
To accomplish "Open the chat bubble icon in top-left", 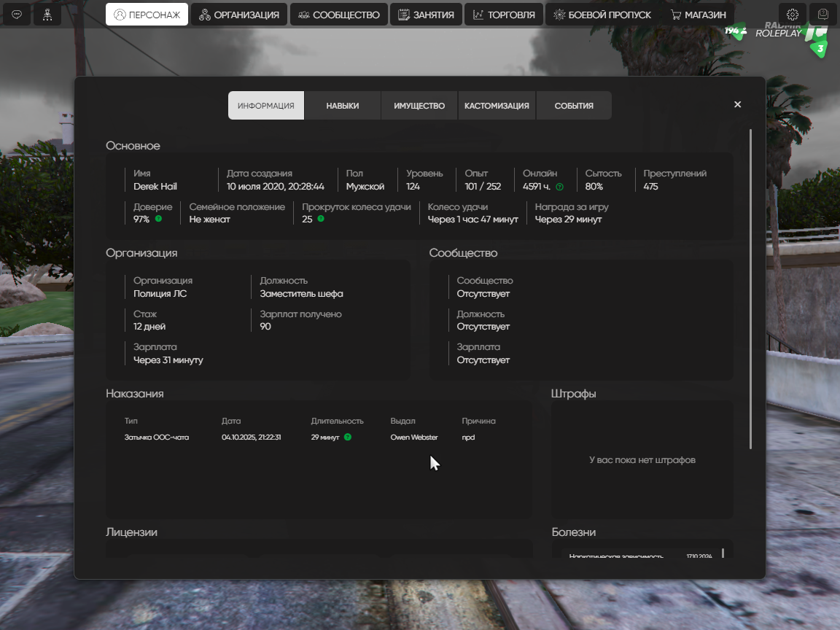I will point(17,15).
